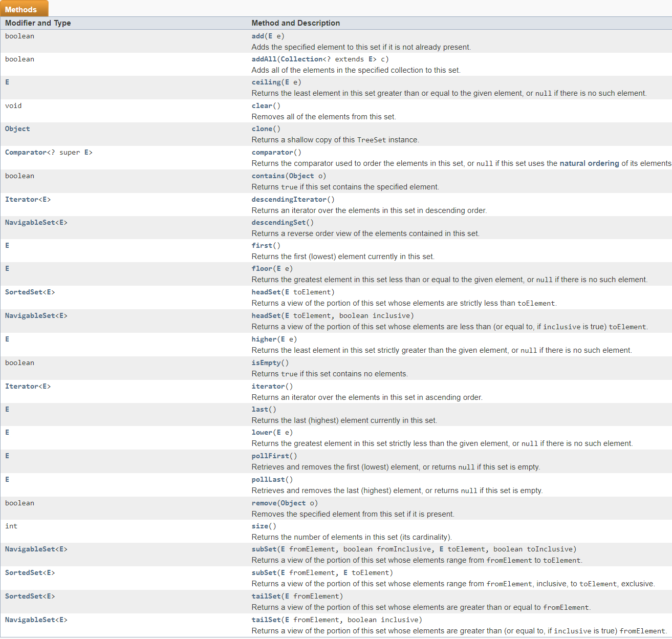672x639 pixels.
Task: Open the Comparator return type link
Action: click(26, 152)
